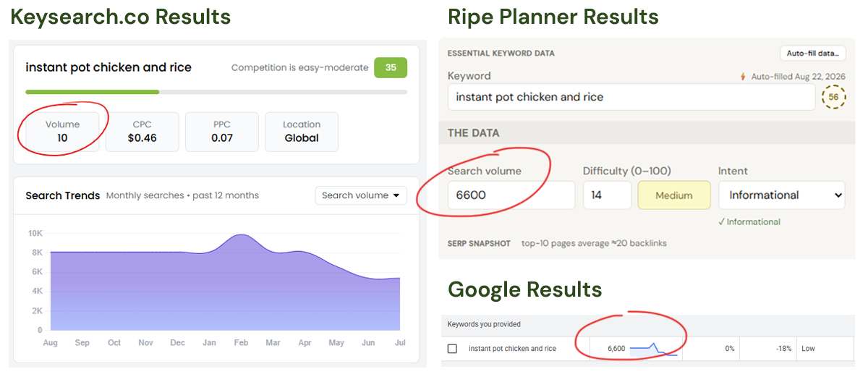Click the Location Global stat box
868x377 pixels.
pos(302,132)
